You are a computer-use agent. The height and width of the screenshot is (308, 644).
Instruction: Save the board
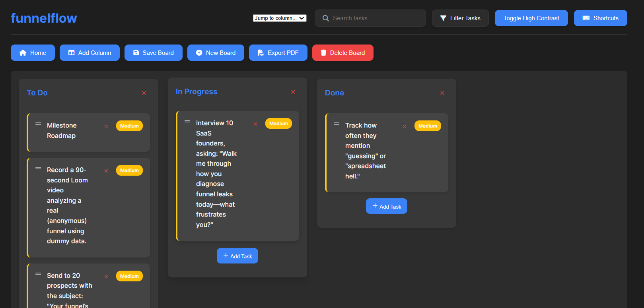(x=153, y=53)
